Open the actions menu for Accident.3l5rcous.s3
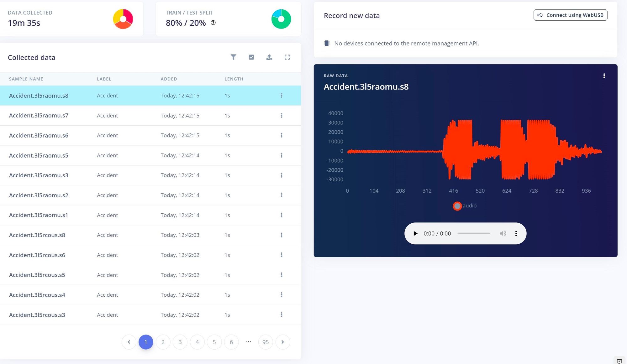Viewport: 627px width, 364px height. 281,315
